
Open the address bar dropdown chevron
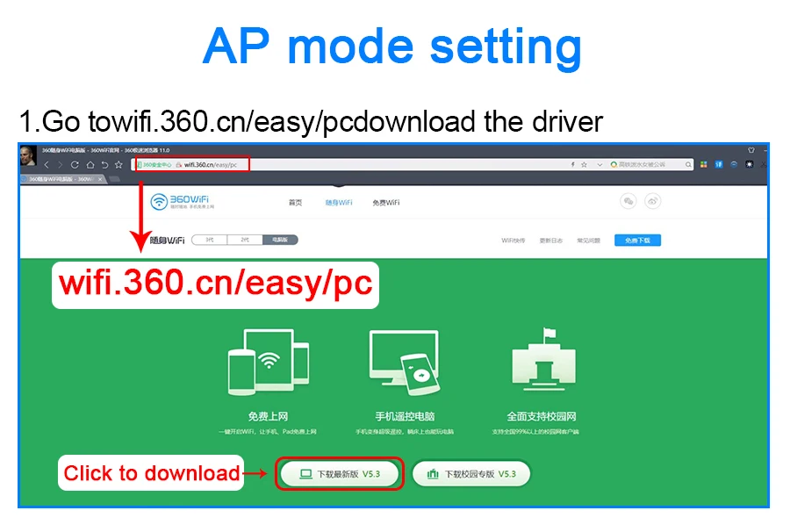click(599, 165)
